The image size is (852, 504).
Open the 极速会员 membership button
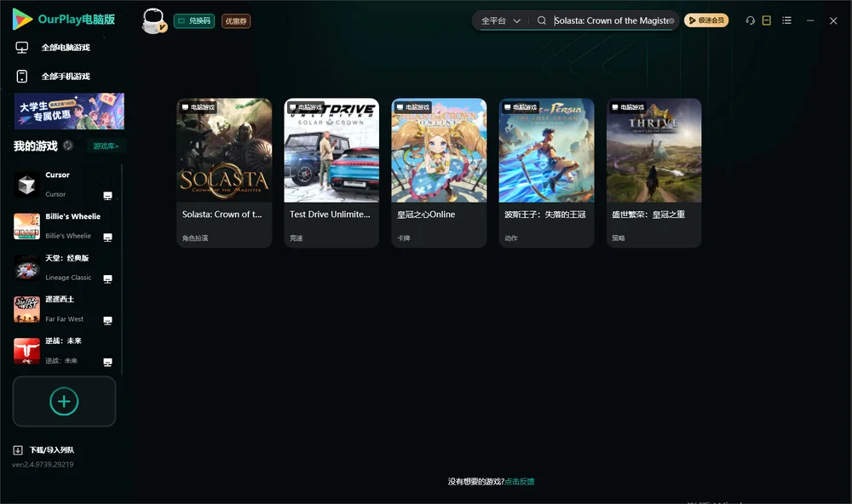click(x=706, y=20)
